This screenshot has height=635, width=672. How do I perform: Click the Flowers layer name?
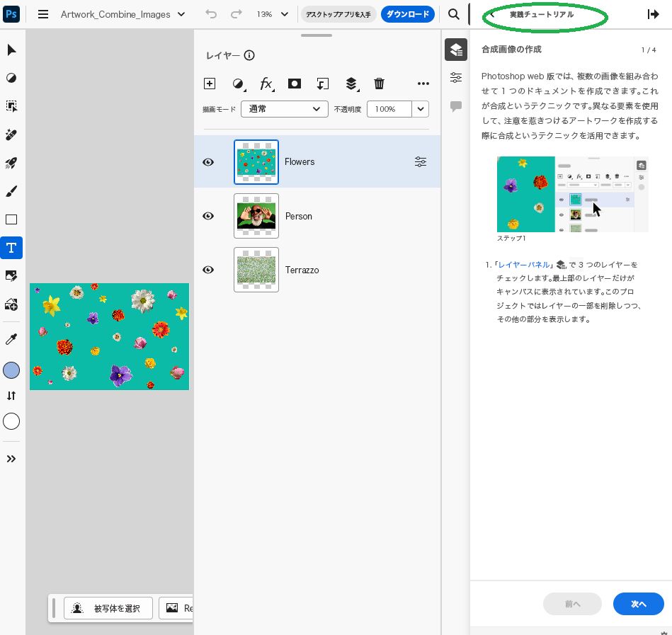300,162
